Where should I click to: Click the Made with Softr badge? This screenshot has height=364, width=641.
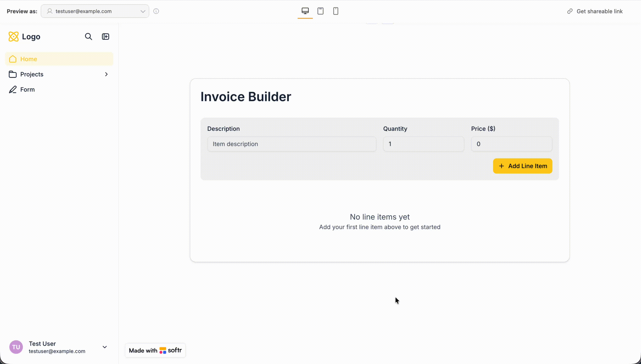tap(155, 350)
